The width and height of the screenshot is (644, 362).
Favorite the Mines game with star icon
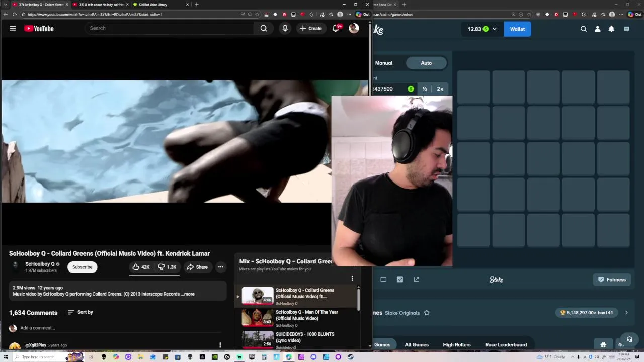tap(427, 313)
